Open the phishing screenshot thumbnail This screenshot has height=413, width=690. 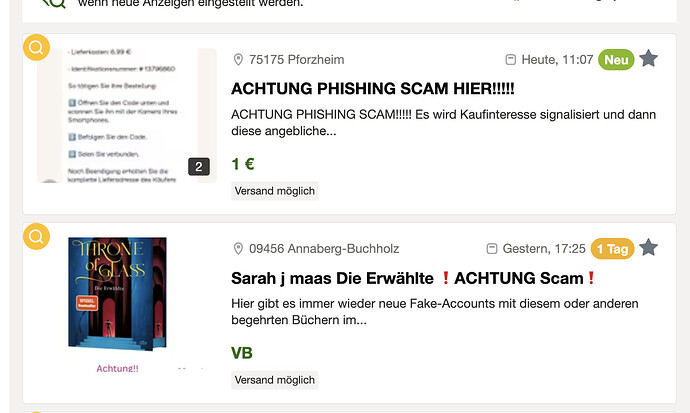pyautogui.click(x=127, y=115)
